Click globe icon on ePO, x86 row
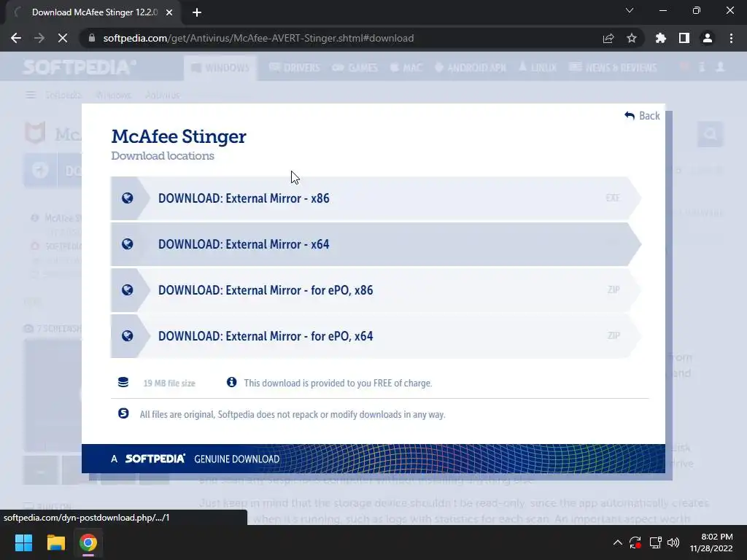747x560 pixels. pyautogui.click(x=127, y=290)
